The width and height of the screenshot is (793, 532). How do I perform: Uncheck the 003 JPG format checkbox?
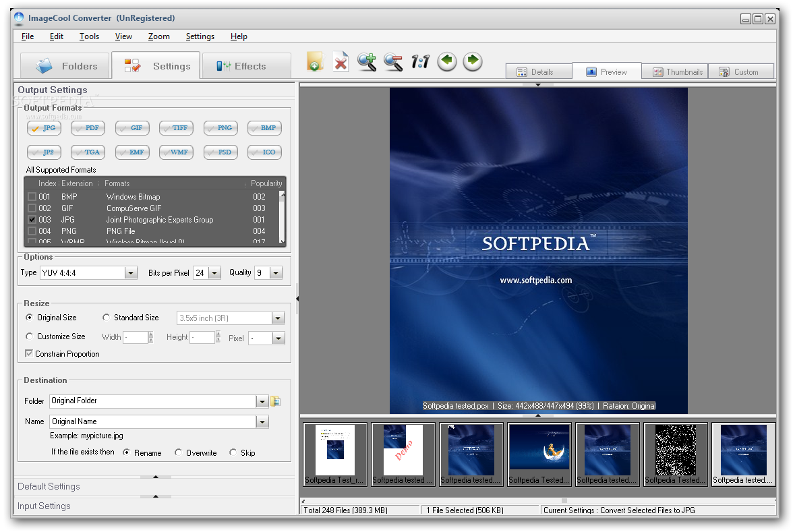32,220
